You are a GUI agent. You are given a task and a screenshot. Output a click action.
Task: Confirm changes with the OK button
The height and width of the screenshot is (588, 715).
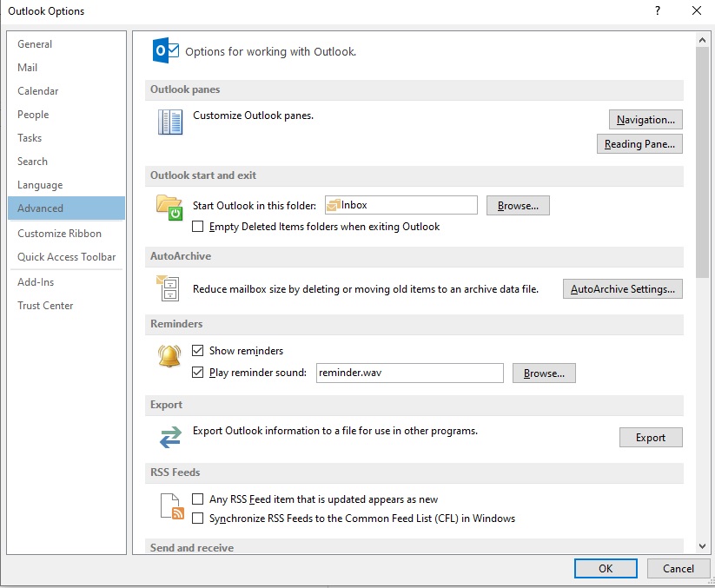tap(606, 568)
